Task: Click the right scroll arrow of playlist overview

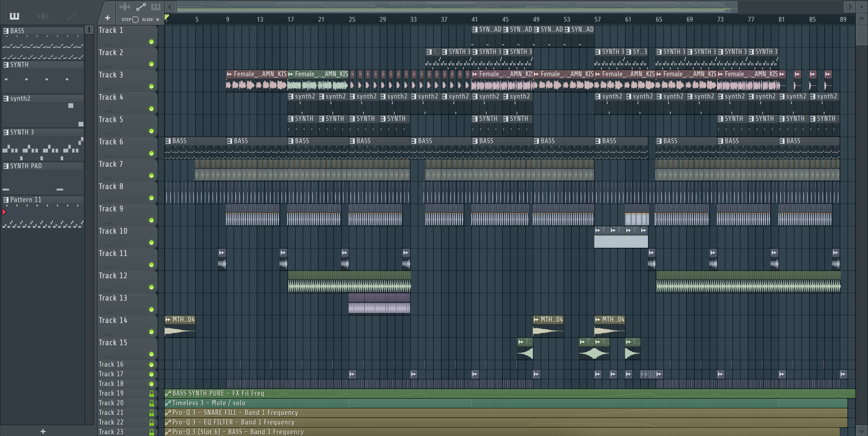Action: click(850, 7)
